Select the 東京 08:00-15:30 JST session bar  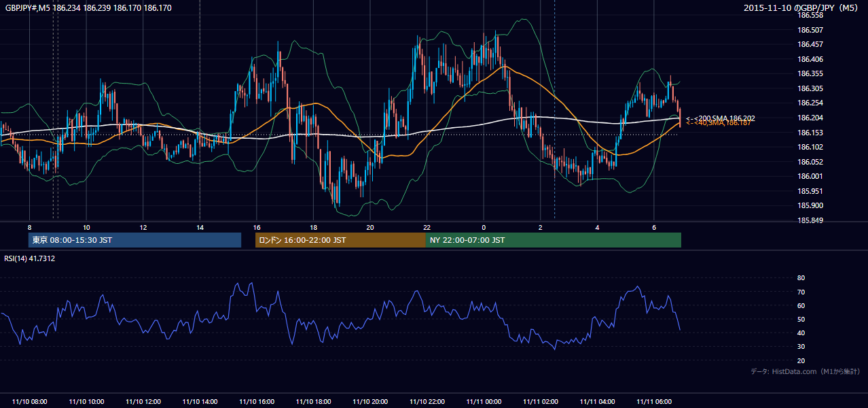point(134,240)
